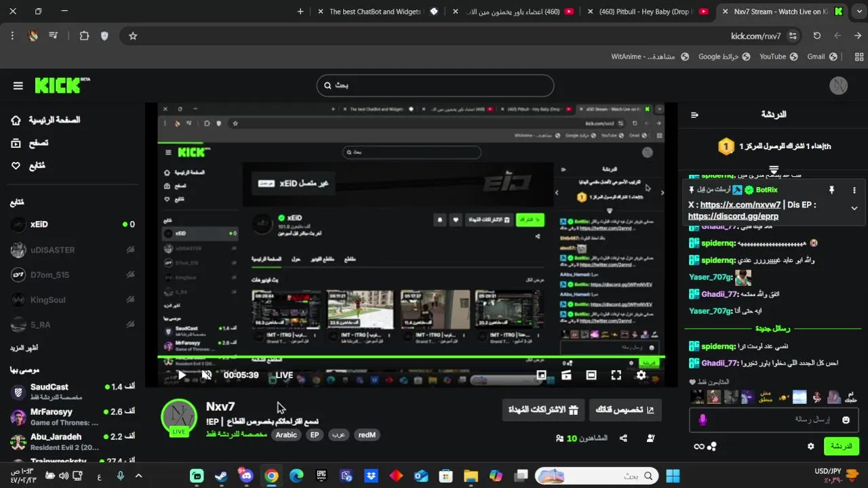Screen dimensions: 868x488
Task: Open Epic Games from the taskbar
Action: coord(321,476)
